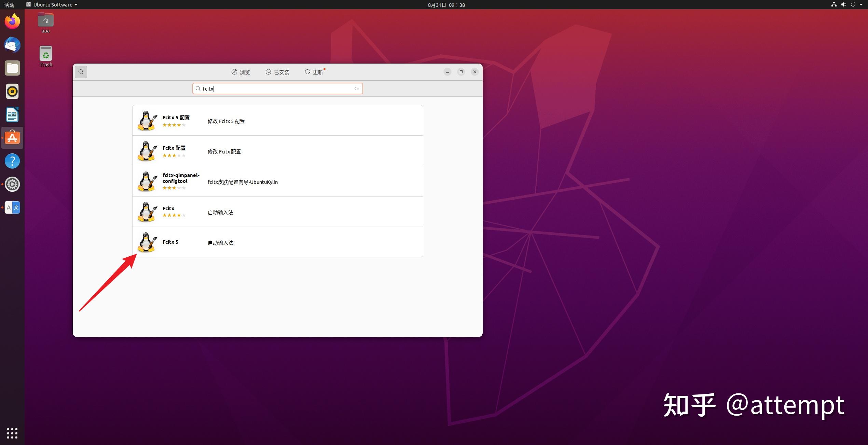Click the Fcitx 配置 app icon
The width and height of the screenshot is (868, 445).
[146, 150]
